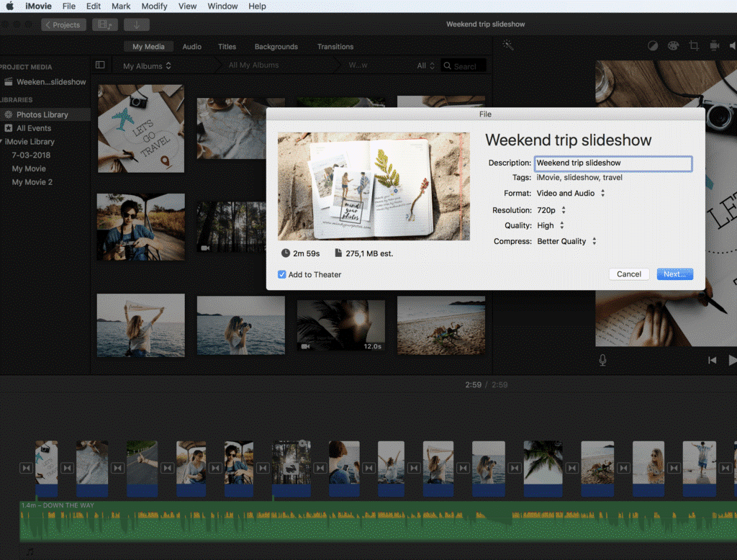
Task: Cancel the export dialog
Action: click(629, 274)
